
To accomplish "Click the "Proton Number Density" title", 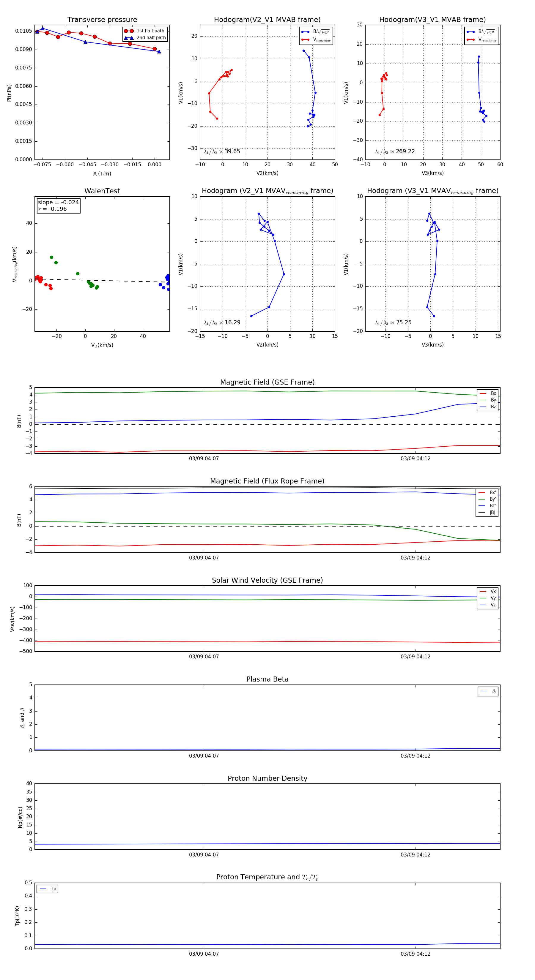I will pos(267,778).
